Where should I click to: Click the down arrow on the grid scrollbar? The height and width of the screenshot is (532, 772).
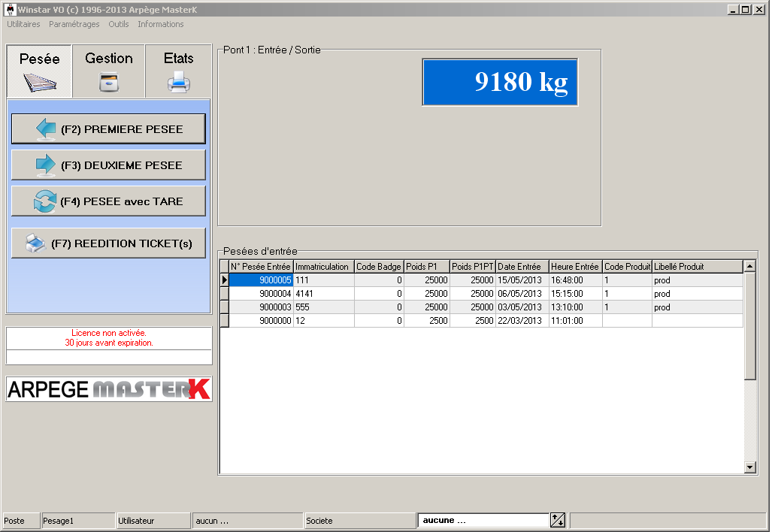click(749, 467)
